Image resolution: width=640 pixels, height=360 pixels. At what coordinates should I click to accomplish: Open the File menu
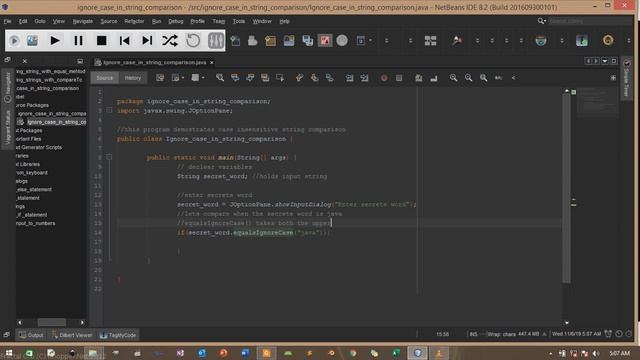click(7, 21)
